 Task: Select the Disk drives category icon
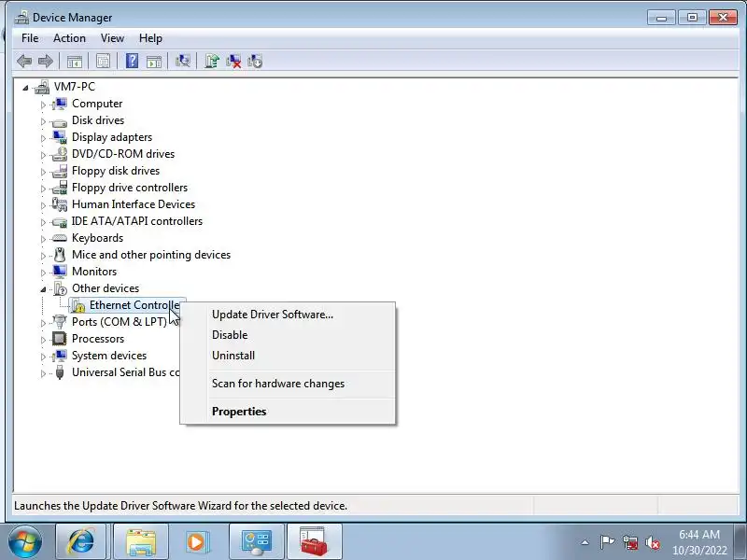click(60, 121)
